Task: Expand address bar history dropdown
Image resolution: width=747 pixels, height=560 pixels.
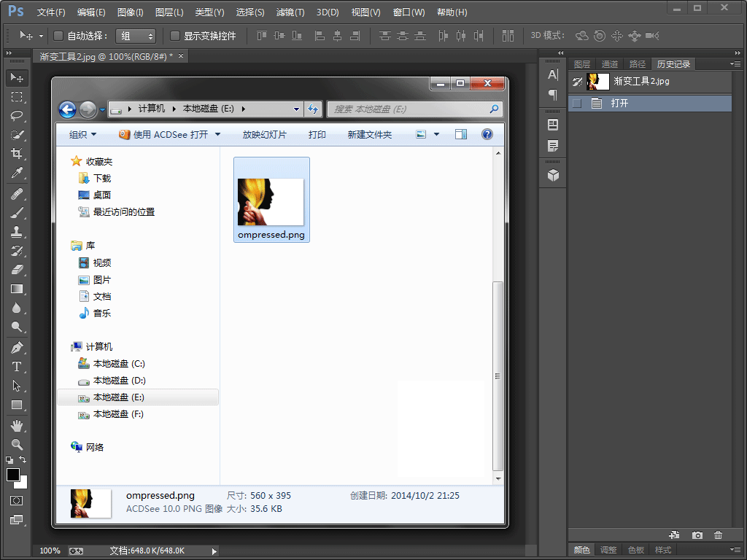Action: tap(296, 109)
